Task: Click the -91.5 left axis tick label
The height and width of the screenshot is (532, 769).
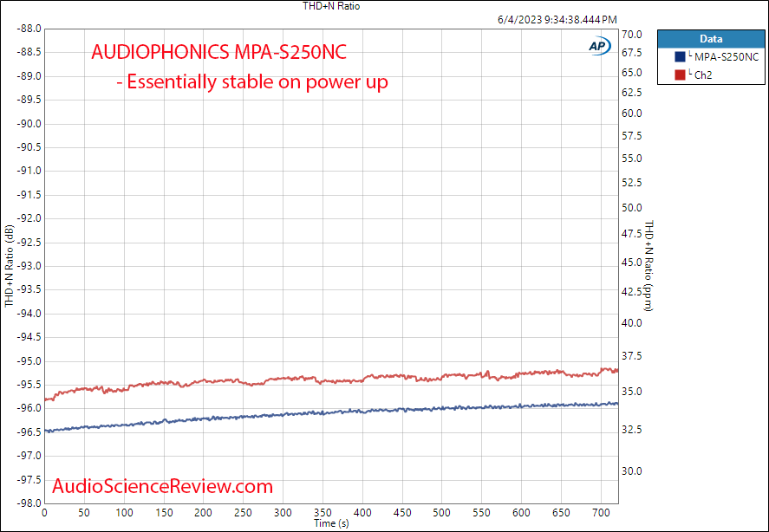Action: click(29, 195)
